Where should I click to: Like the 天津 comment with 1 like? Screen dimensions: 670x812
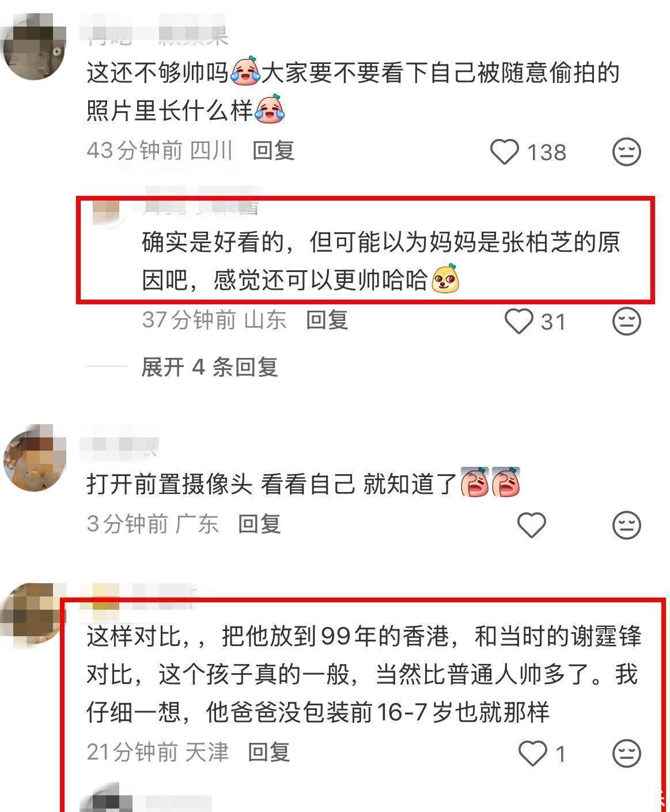point(532,753)
